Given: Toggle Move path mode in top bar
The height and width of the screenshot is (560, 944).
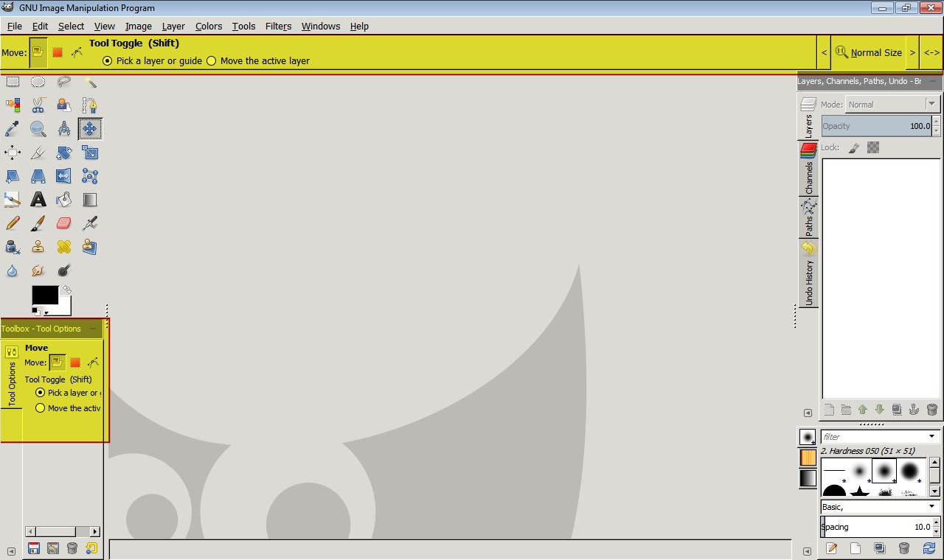Looking at the screenshot, I should pos(77,52).
